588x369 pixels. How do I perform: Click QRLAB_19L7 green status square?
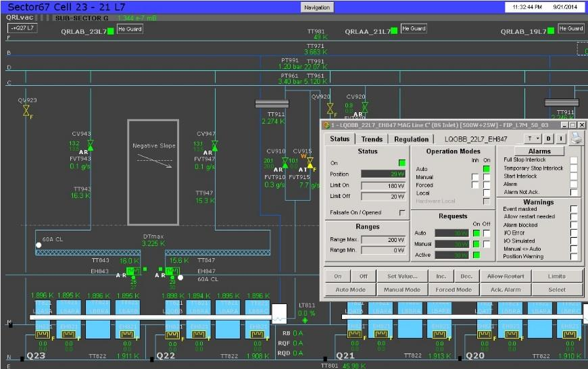tap(551, 31)
